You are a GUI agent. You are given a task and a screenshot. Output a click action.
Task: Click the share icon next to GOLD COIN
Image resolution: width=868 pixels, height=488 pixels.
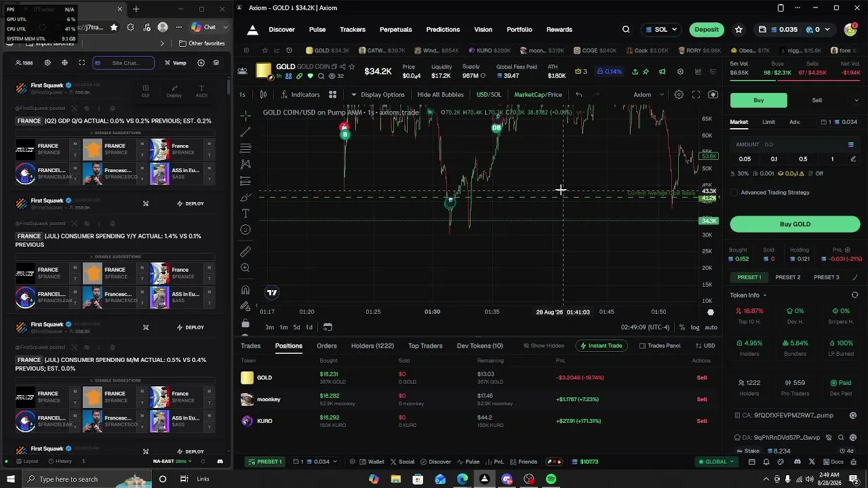pos(342,66)
